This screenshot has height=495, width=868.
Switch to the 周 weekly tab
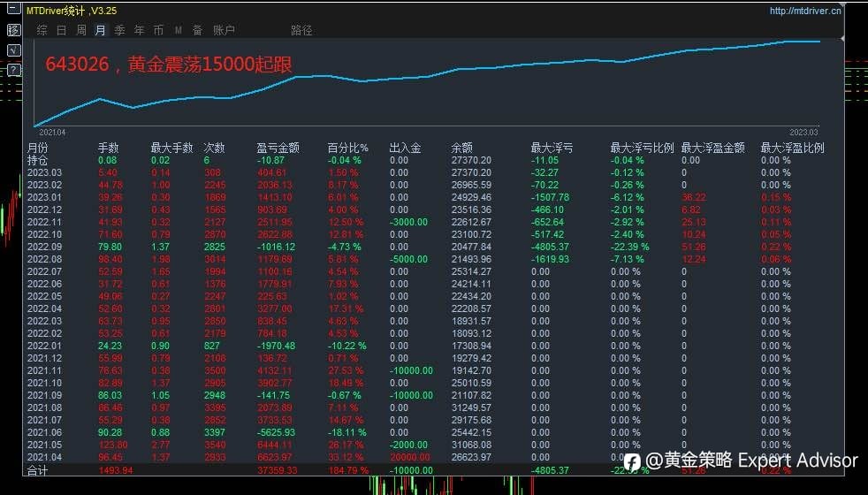pos(80,30)
